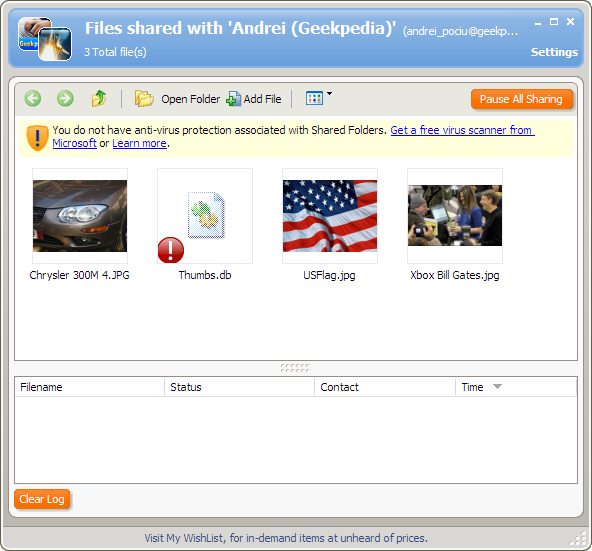
Task: Select the Xbox Bill Gates.jpg thumbnail
Action: click(x=455, y=216)
